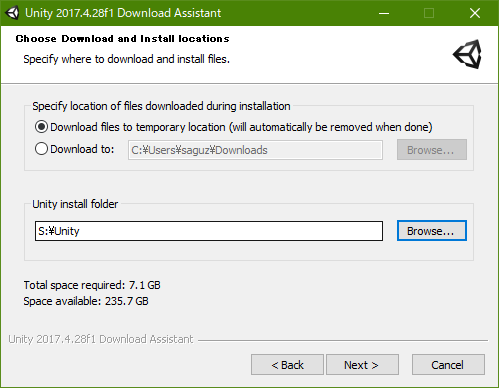Click the 'Space available: 235.7 GB' text
499x388 pixels.
pyautogui.click(x=86, y=301)
